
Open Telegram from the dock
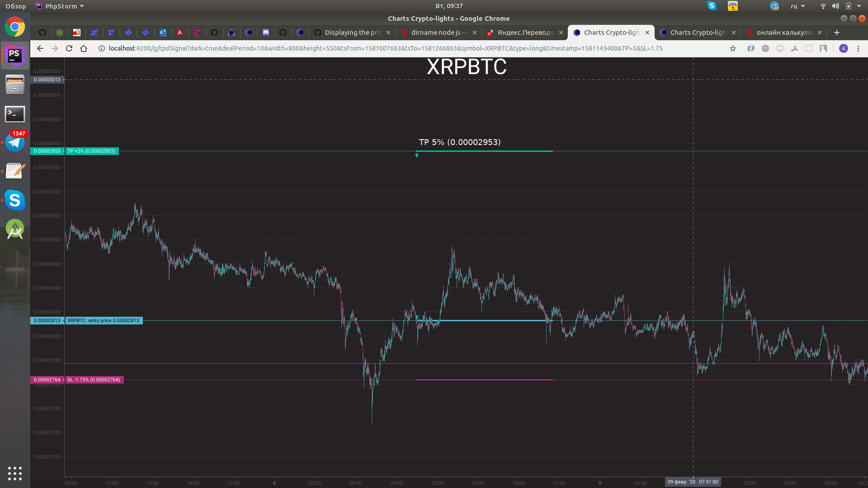(x=15, y=142)
